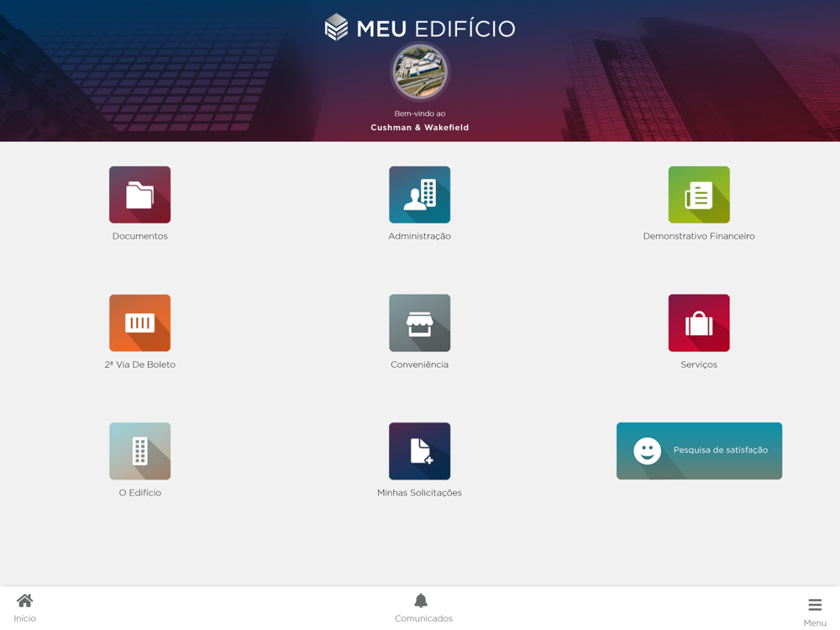Go to Início home tab
This screenshot has height=630, width=840.
[x=24, y=608]
